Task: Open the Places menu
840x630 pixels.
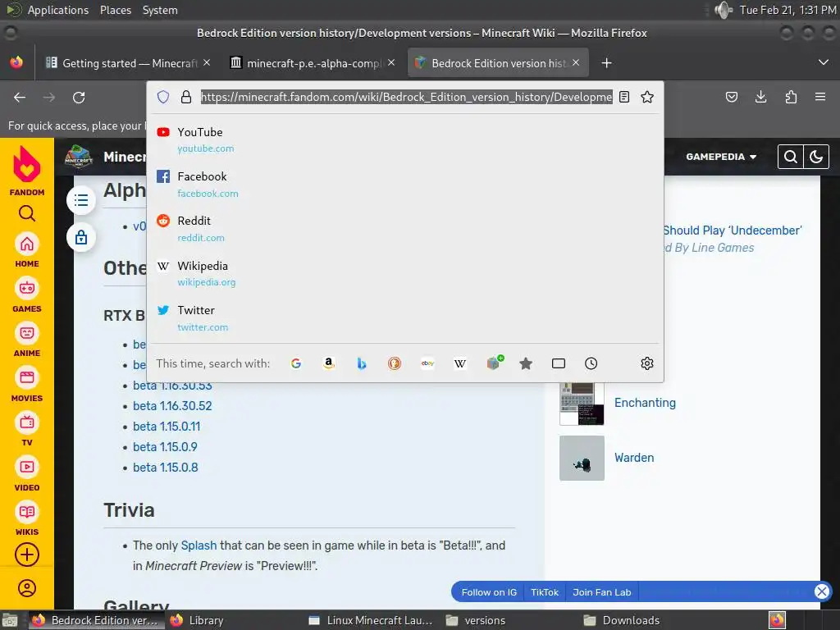Action: click(x=115, y=10)
